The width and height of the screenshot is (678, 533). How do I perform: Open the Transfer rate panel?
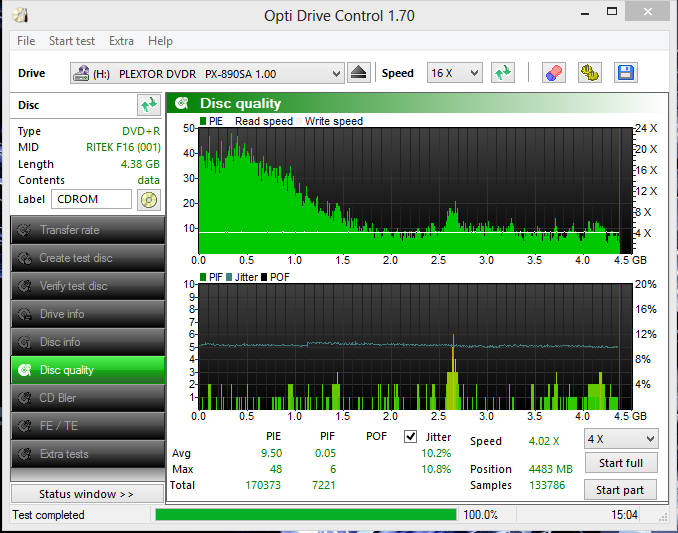click(x=88, y=230)
